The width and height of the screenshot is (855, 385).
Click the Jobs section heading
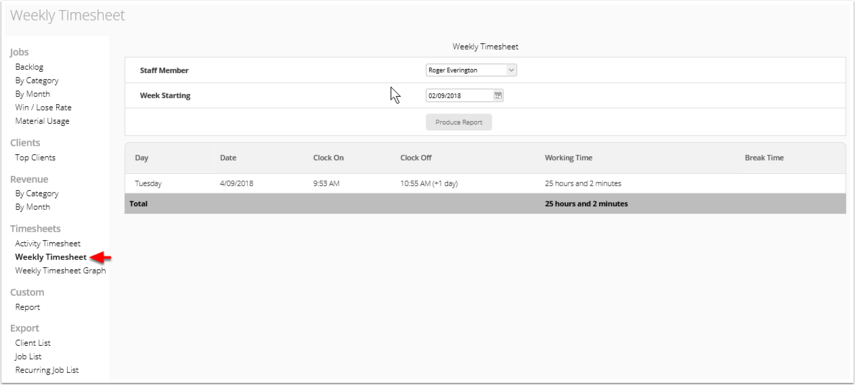(19, 52)
